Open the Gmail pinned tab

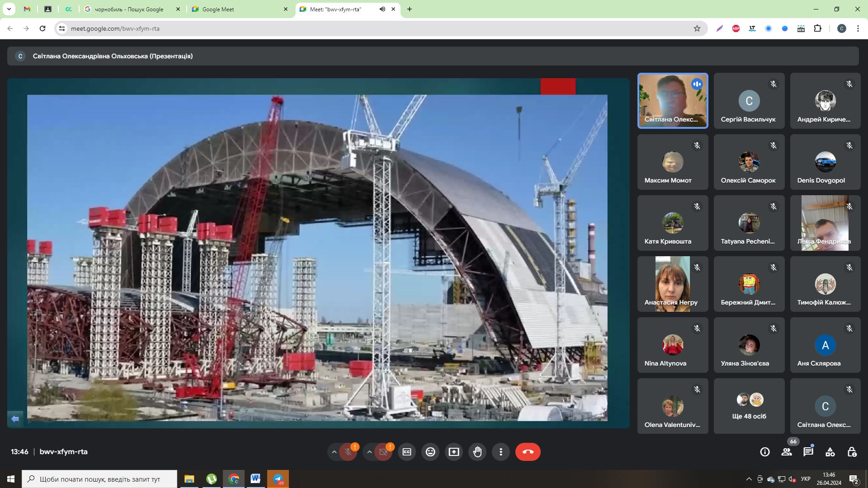click(x=27, y=9)
